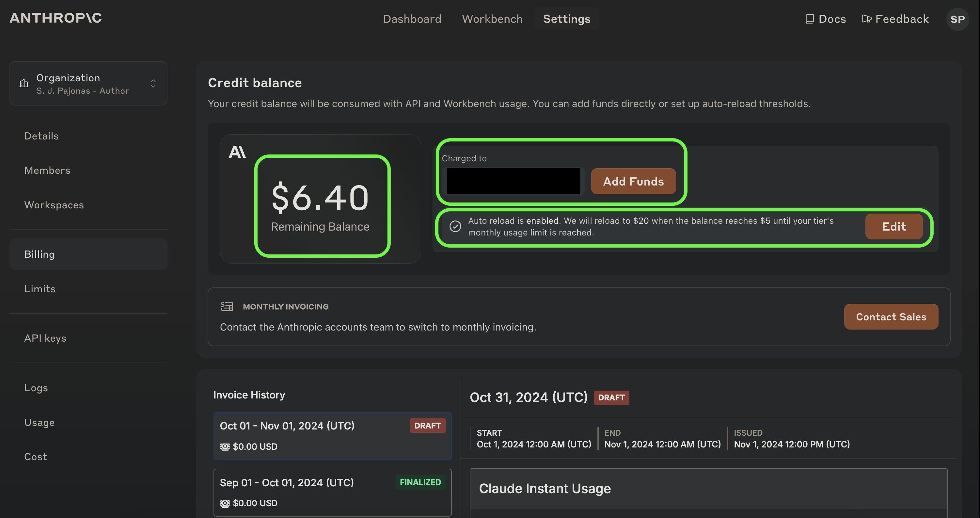Click the MONTHLY INVOICING label

285,307
